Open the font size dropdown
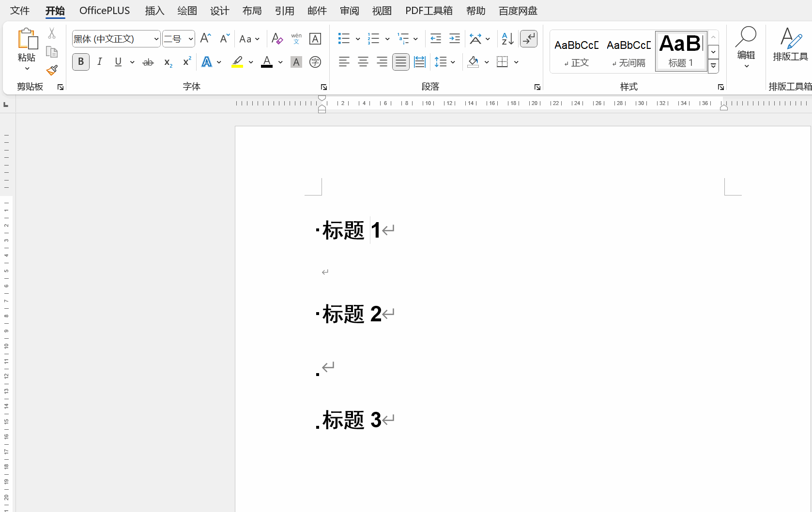The height and width of the screenshot is (512, 812). tap(191, 39)
